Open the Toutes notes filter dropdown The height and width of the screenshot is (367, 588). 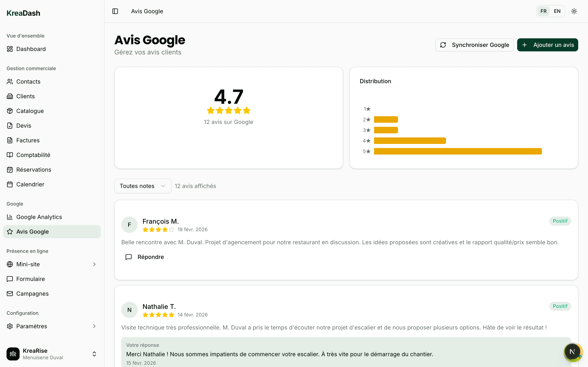(x=143, y=186)
